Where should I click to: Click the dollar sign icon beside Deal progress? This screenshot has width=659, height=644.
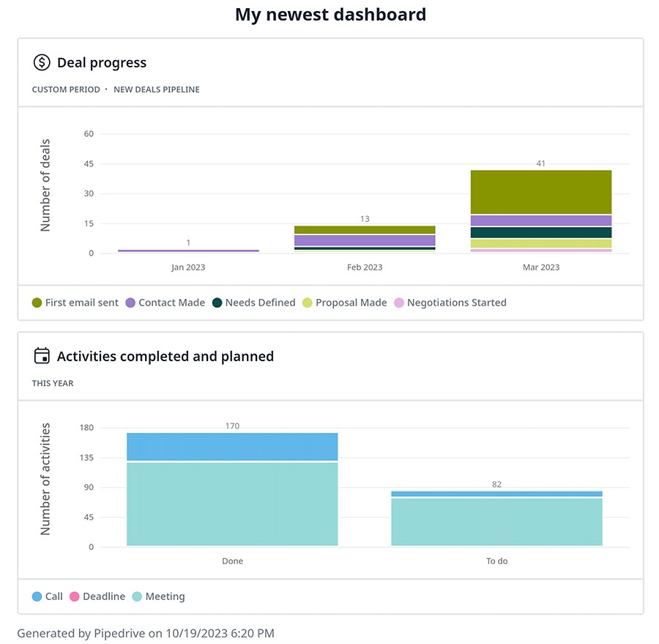pos(42,63)
